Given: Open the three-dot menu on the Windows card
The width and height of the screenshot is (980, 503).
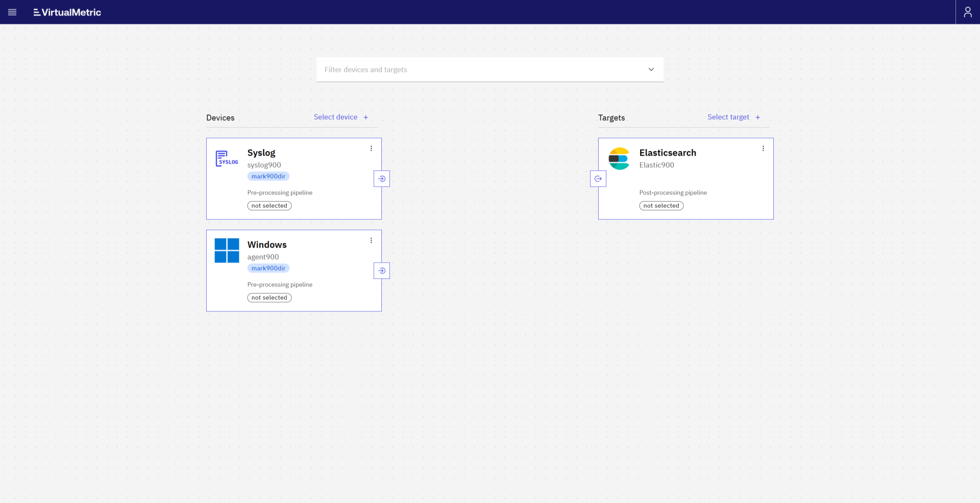Looking at the screenshot, I should [371, 240].
